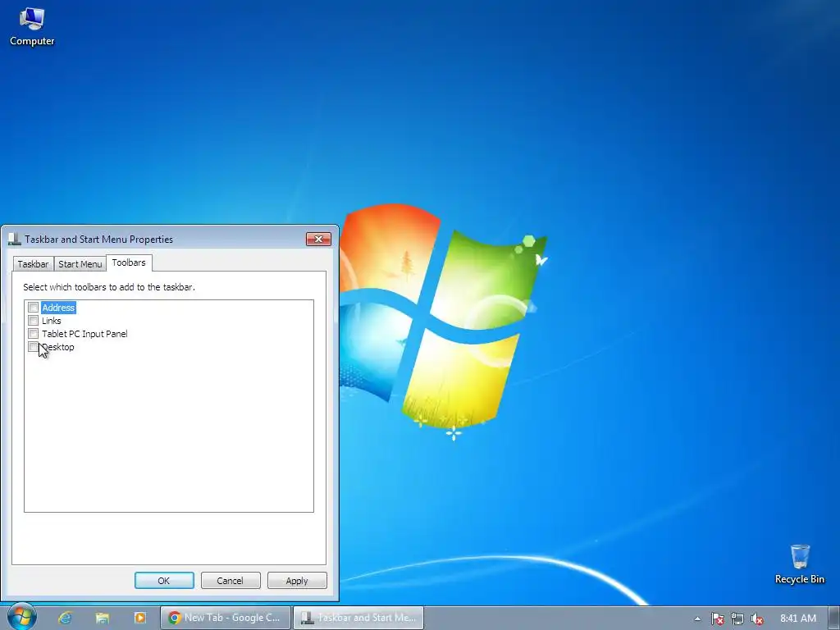Open the muted volume speaker tray icon
The height and width of the screenshot is (630, 840).
pos(756,619)
